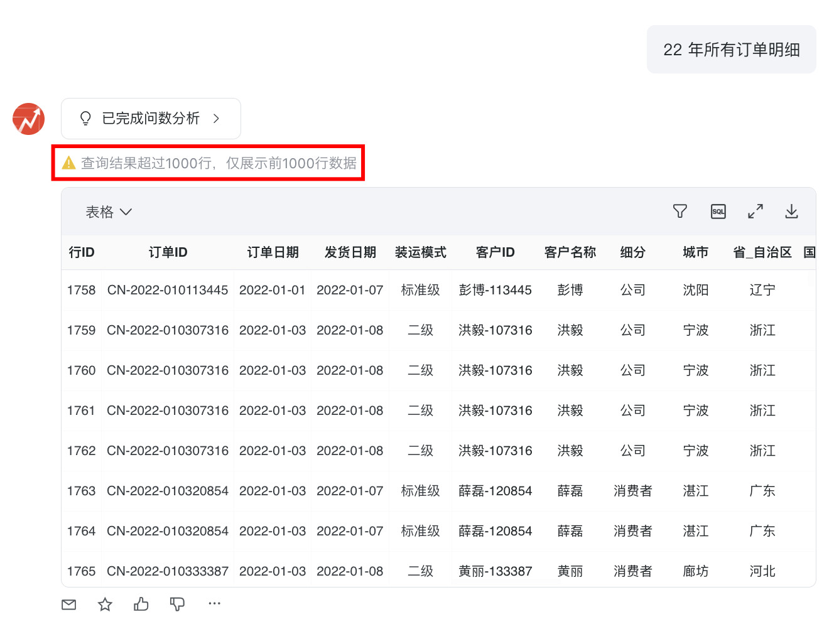This screenshot has height=644, width=839.
Task: Select order cell CN-2022-010113445
Action: 168,290
